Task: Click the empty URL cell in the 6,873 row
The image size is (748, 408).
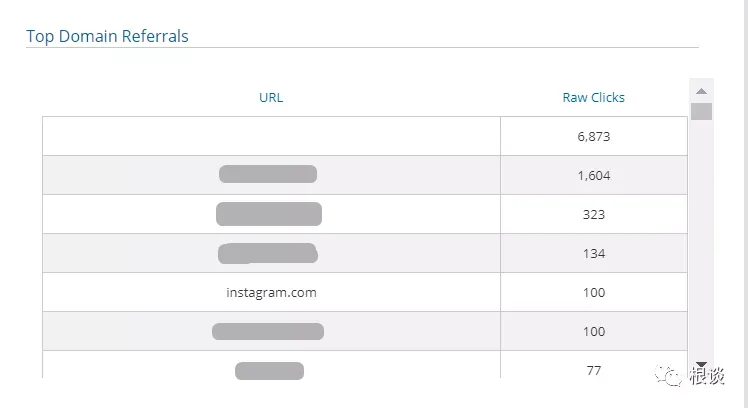Action: click(271, 136)
